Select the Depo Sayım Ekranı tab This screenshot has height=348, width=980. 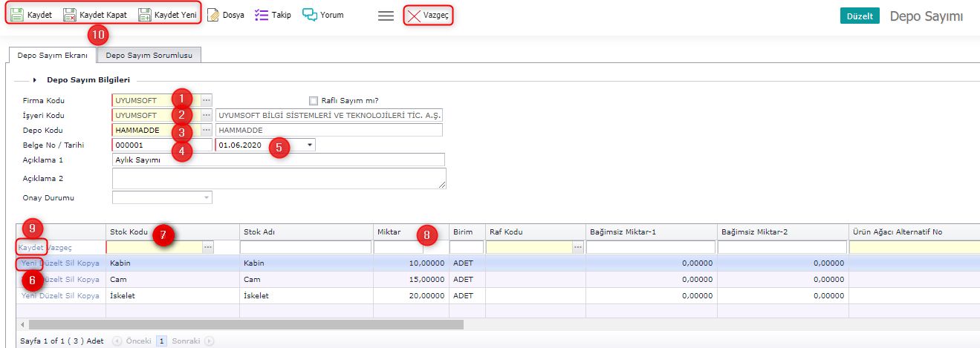tap(52, 55)
